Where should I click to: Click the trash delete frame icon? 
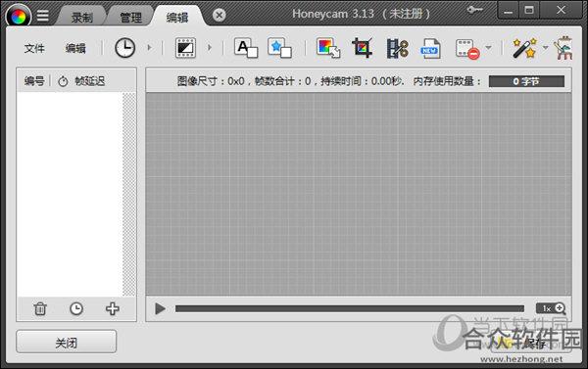pyautogui.click(x=40, y=308)
